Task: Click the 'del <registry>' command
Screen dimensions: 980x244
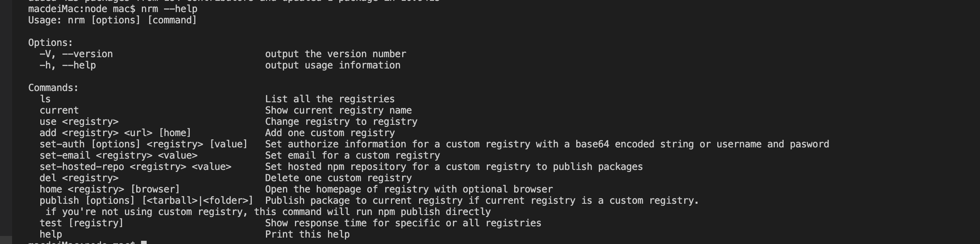Action: click(x=79, y=178)
